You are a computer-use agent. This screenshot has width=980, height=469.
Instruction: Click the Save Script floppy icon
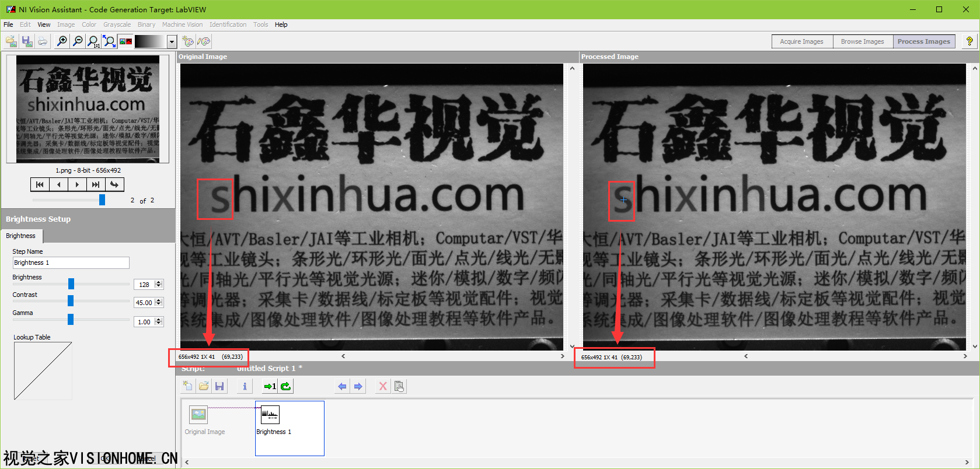(219, 386)
